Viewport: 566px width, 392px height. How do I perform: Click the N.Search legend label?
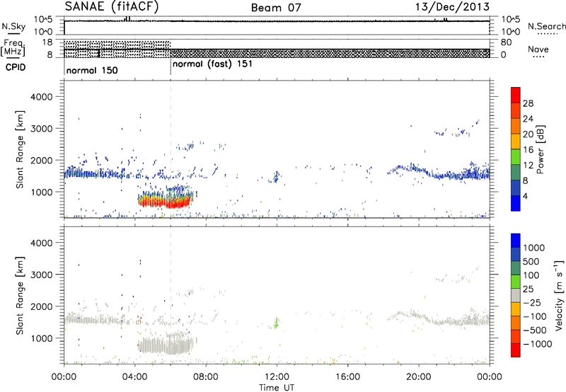tap(547, 26)
